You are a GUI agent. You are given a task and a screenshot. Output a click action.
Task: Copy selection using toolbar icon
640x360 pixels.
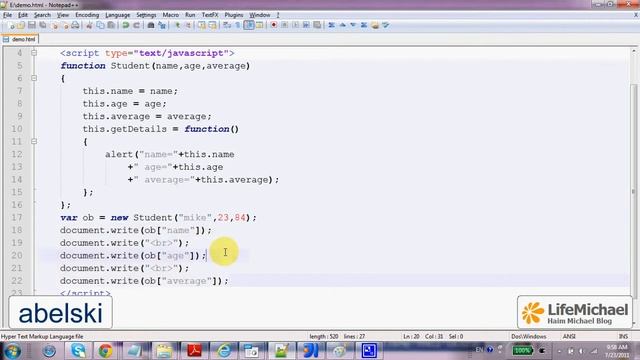click(x=100, y=25)
